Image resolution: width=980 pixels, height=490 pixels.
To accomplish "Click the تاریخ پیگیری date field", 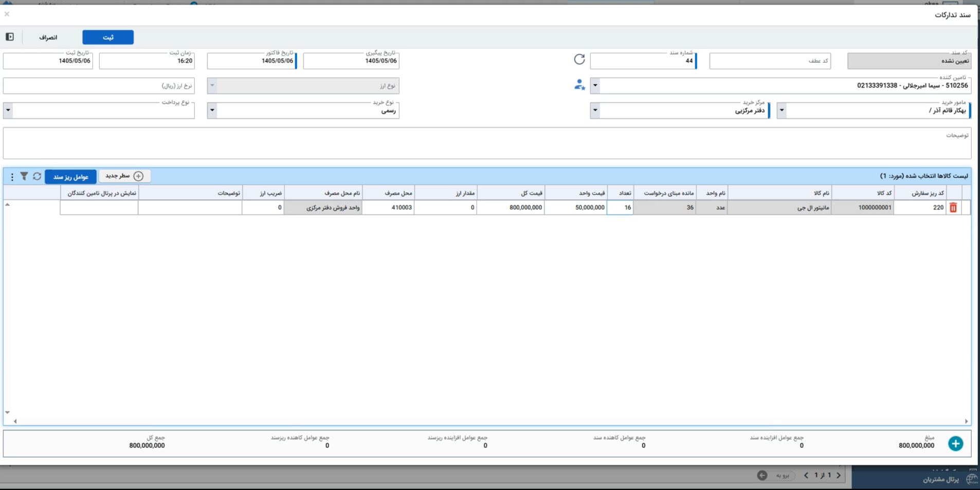I will [351, 61].
